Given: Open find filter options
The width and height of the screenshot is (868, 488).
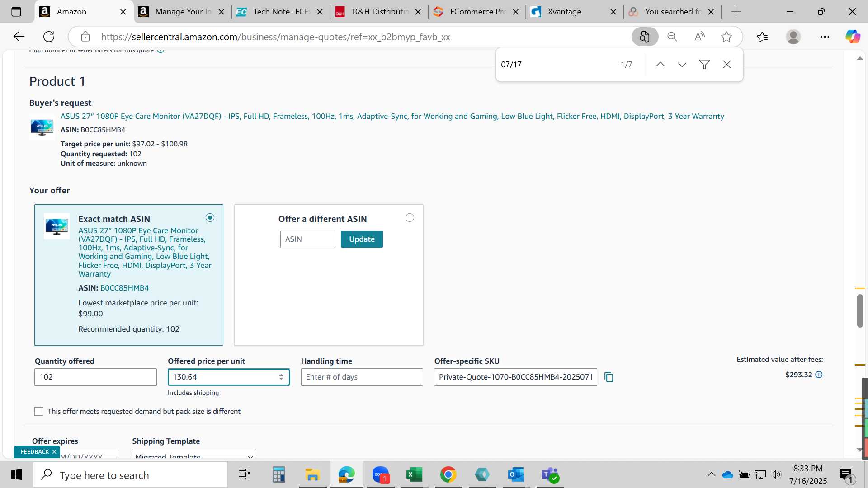Looking at the screenshot, I should point(704,65).
